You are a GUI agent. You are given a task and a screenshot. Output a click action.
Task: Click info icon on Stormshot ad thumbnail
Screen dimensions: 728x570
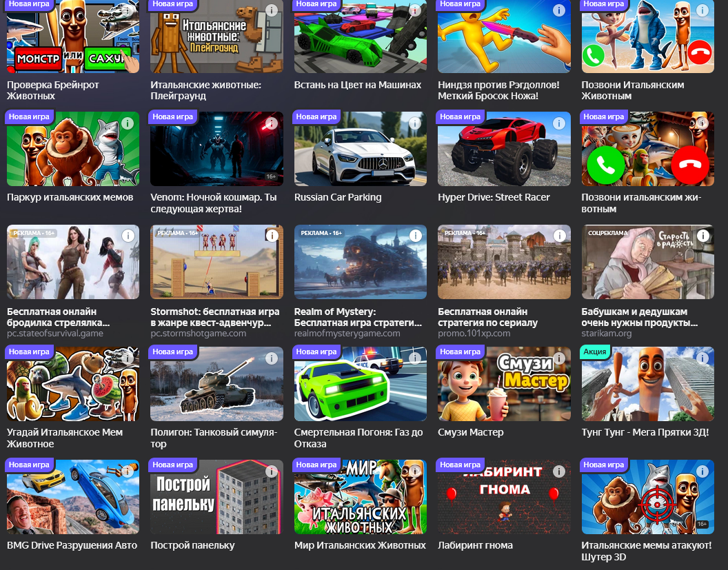pos(272,236)
